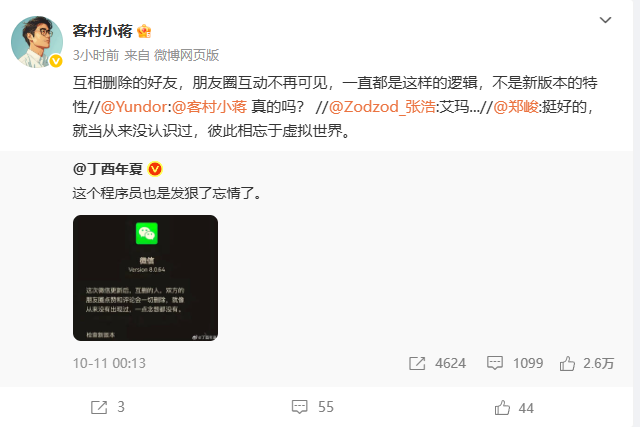Open the original post's 1099 comments

pyautogui.click(x=515, y=363)
